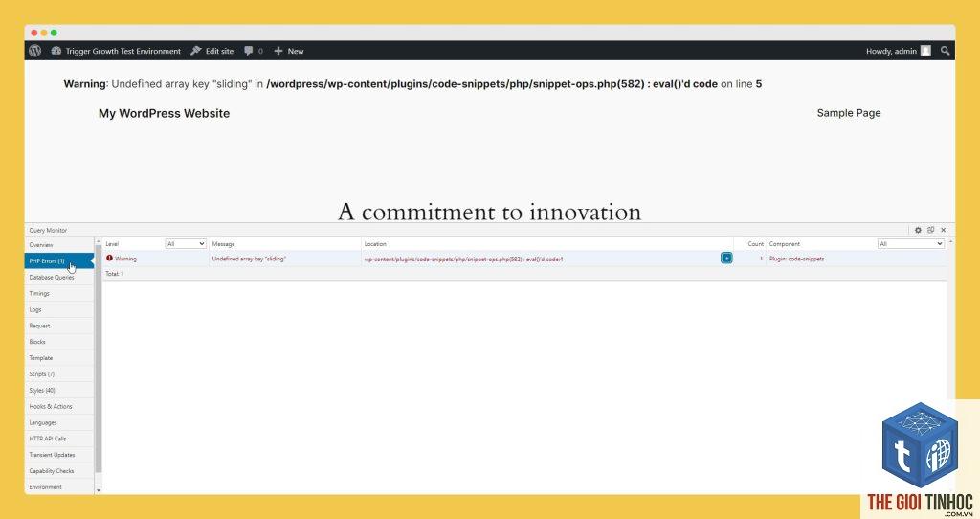The width and height of the screenshot is (980, 519).
Task: Open Trigger Growth Test Environment site link
Action: [x=123, y=52]
